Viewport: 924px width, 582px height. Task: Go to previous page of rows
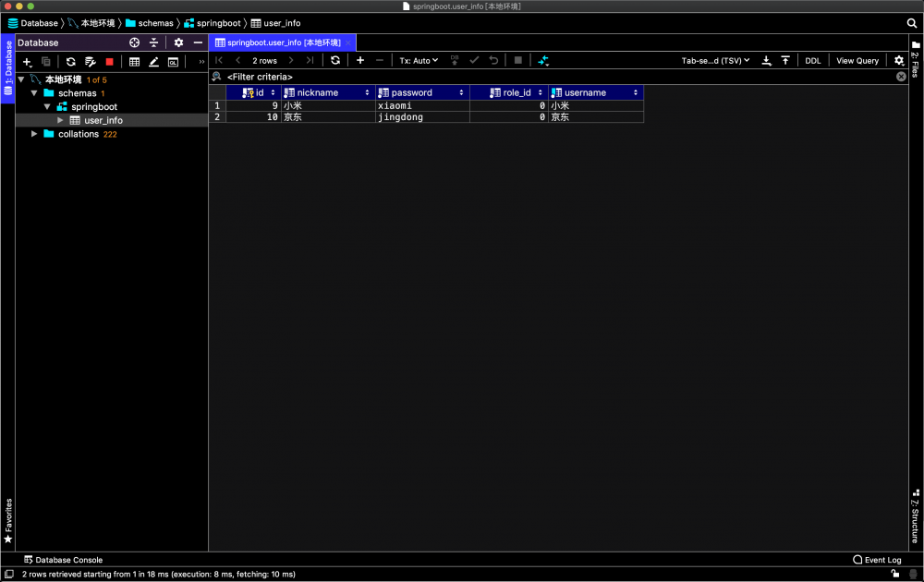pyautogui.click(x=238, y=60)
